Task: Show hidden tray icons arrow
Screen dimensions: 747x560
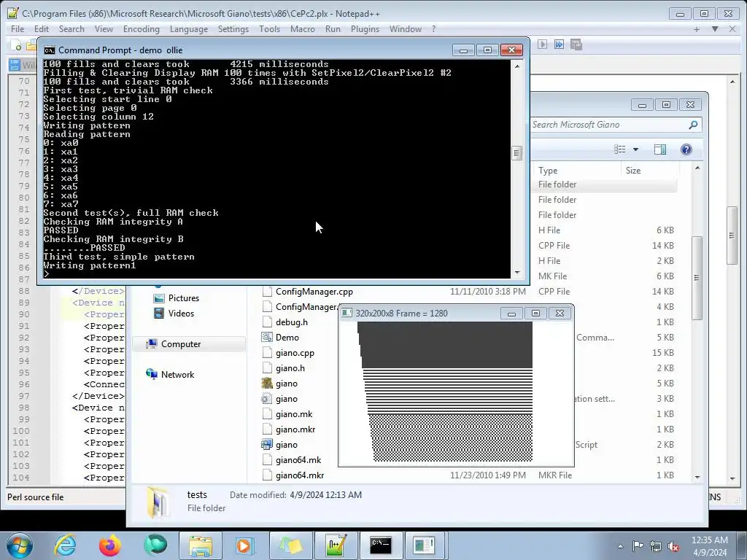Action: (620, 546)
